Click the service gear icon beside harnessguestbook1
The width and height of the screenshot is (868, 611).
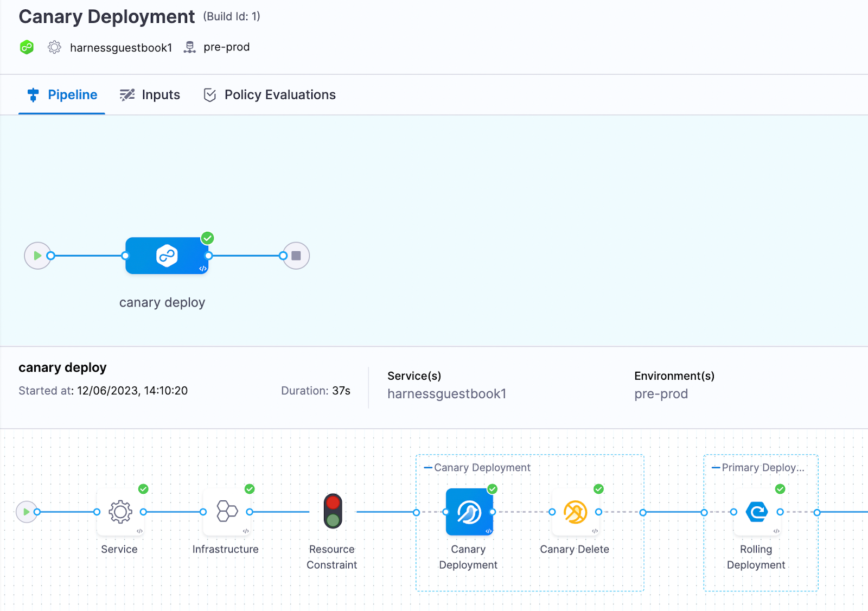pos(54,47)
